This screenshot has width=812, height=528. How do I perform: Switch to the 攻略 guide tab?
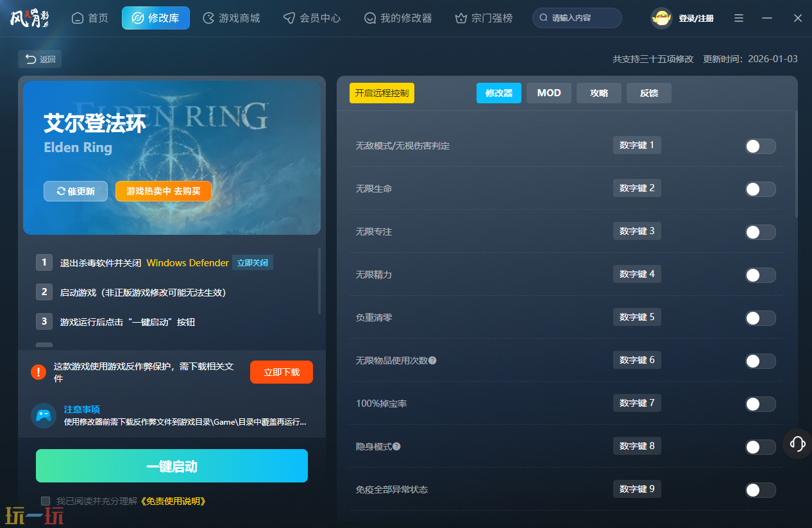click(x=599, y=93)
